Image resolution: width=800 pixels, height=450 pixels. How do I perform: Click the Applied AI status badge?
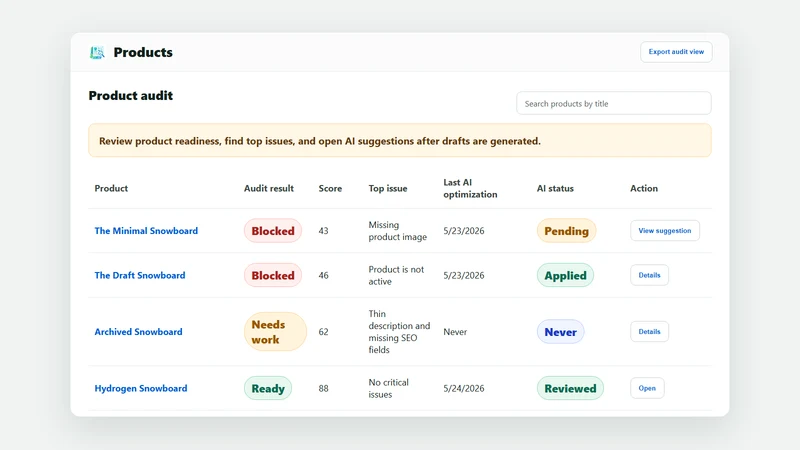pyautogui.click(x=565, y=275)
